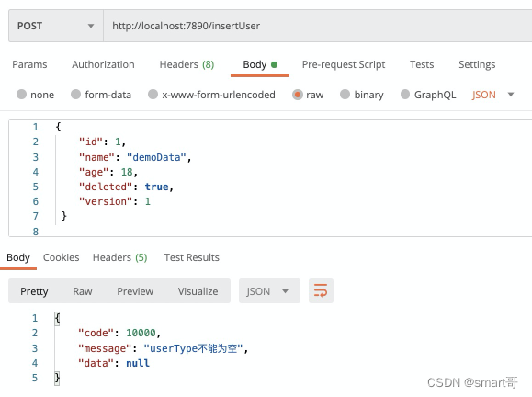The width and height of the screenshot is (532, 397).
Task: Switch to the Params tab
Action: tap(29, 64)
